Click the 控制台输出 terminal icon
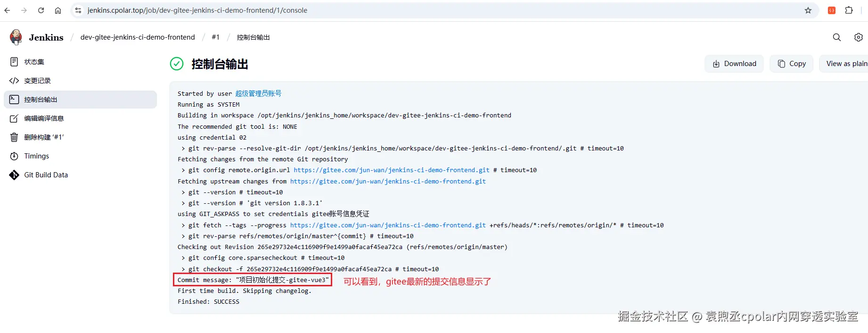The width and height of the screenshot is (868, 333). pyautogui.click(x=14, y=100)
